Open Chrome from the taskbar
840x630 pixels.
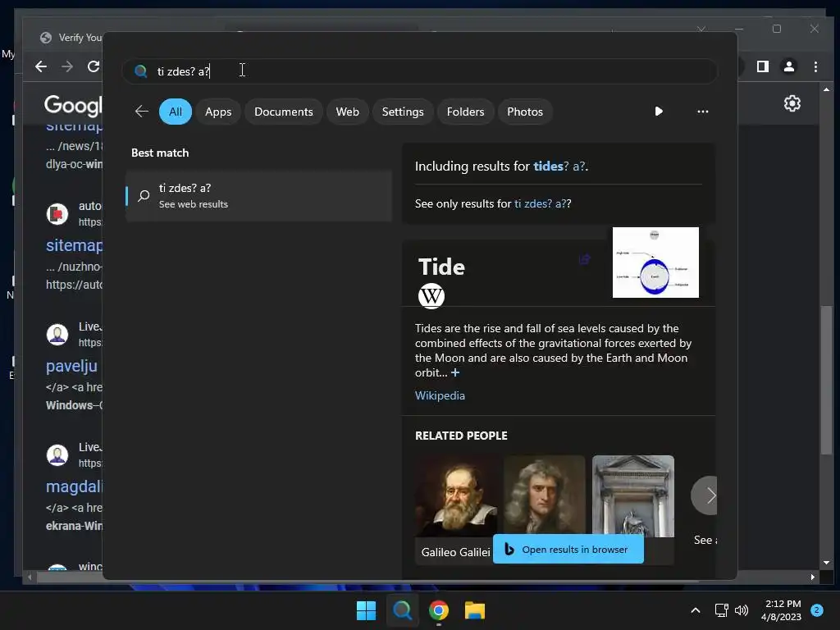(438, 610)
